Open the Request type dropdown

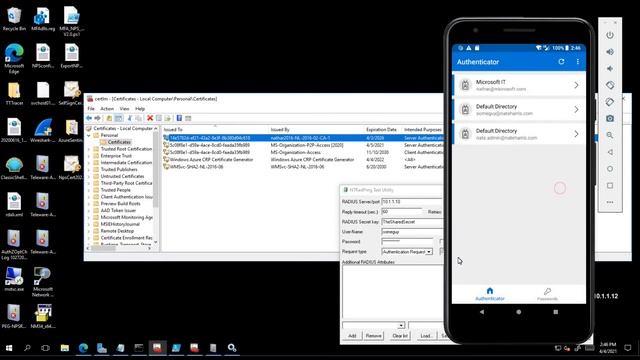[x=429, y=252]
